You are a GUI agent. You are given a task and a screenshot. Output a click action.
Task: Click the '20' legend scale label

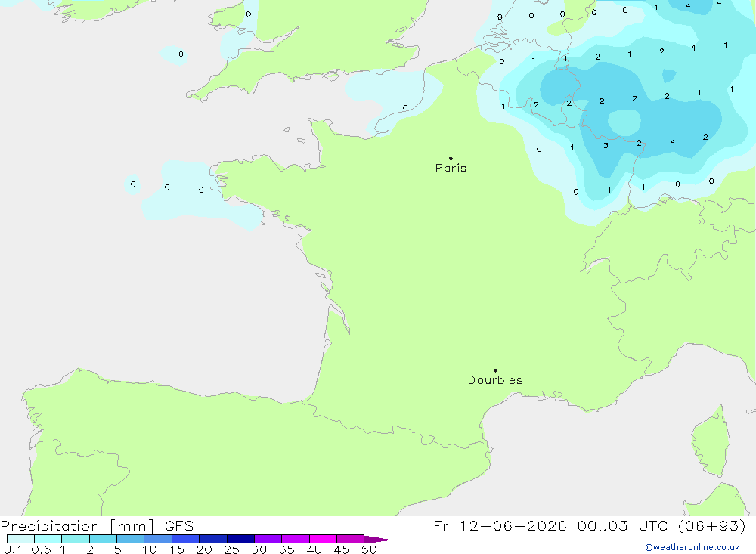point(204,549)
